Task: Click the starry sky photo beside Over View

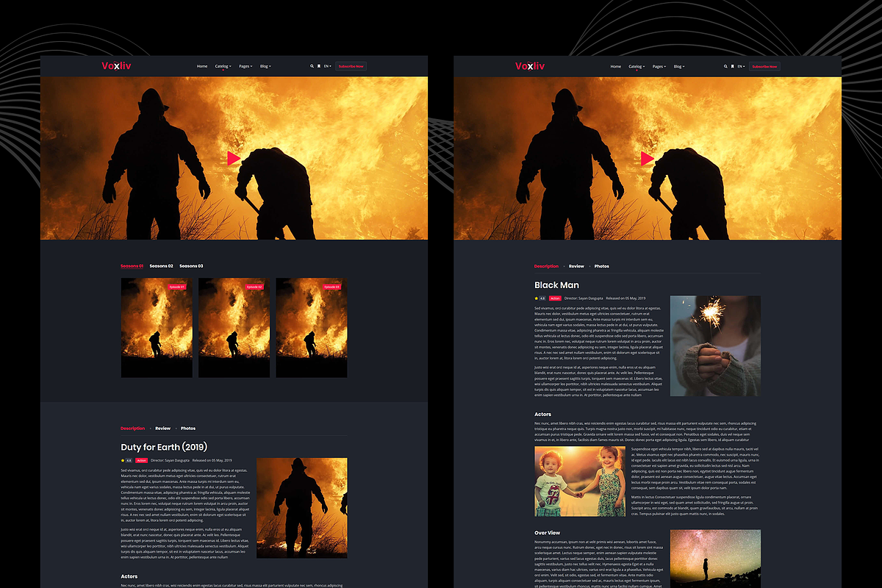Action: pos(715,559)
